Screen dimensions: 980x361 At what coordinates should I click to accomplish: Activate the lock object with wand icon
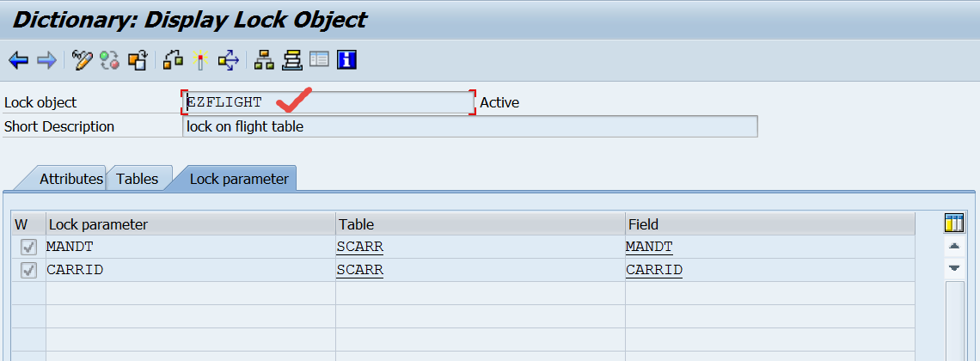200,60
